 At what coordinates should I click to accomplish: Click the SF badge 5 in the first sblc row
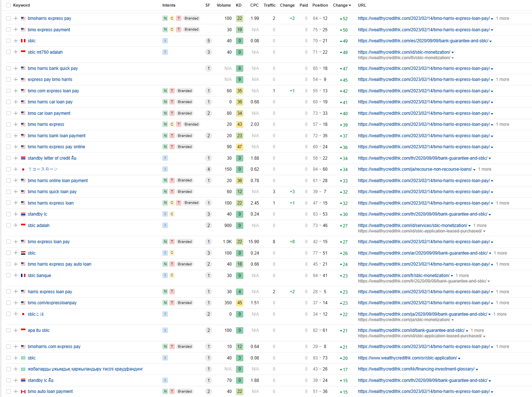(208, 41)
